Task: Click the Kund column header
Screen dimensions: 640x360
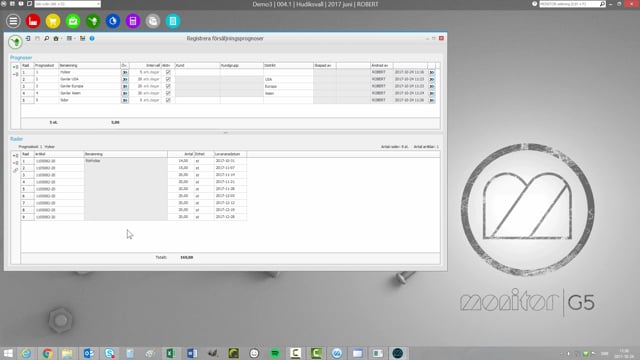Action: pyautogui.click(x=198, y=65)
